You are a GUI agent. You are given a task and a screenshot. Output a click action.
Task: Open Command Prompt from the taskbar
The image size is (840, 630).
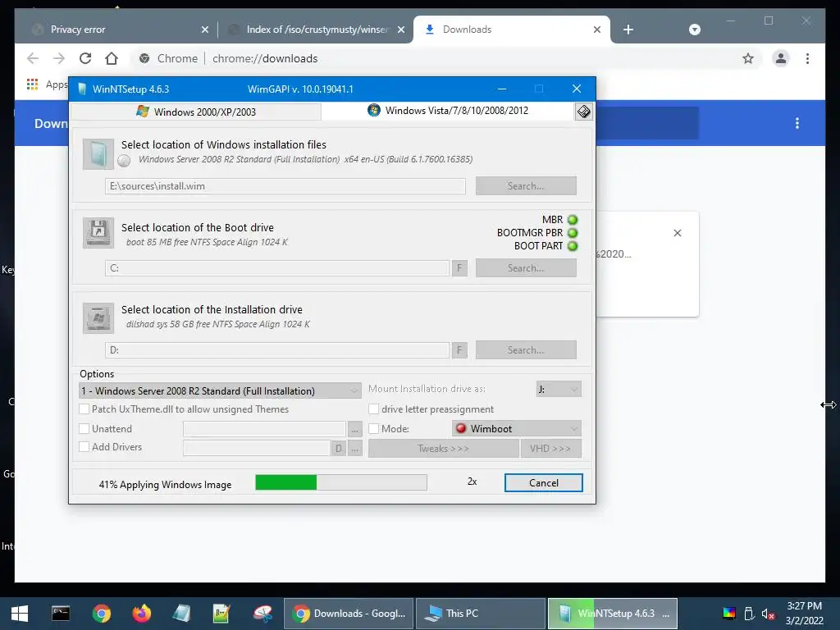coord(61,614)
